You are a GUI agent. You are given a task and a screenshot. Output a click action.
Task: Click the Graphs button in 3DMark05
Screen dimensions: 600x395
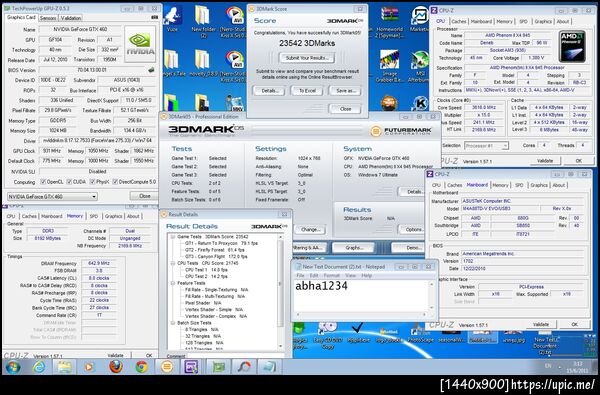click(x=354, y=248)
